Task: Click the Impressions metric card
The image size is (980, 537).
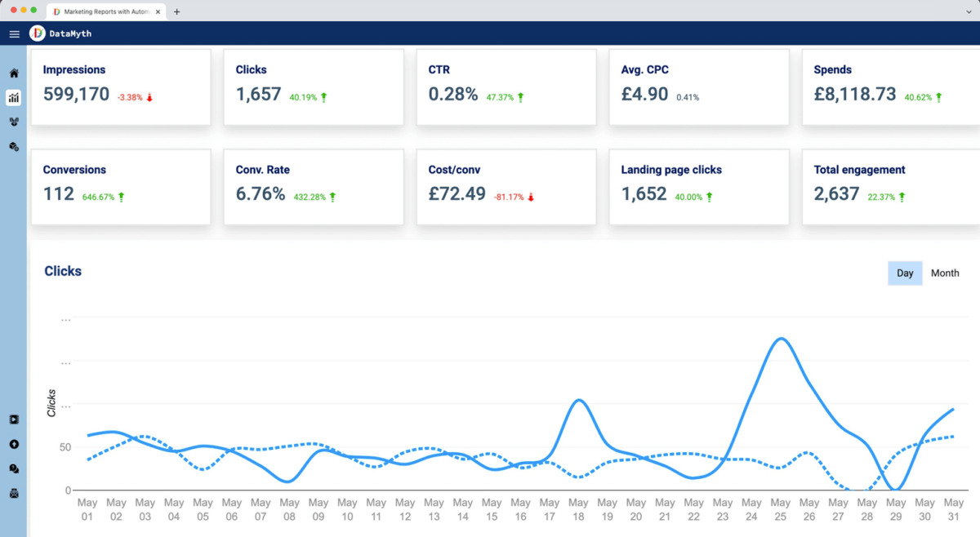Action: click(x=121, y=87)
